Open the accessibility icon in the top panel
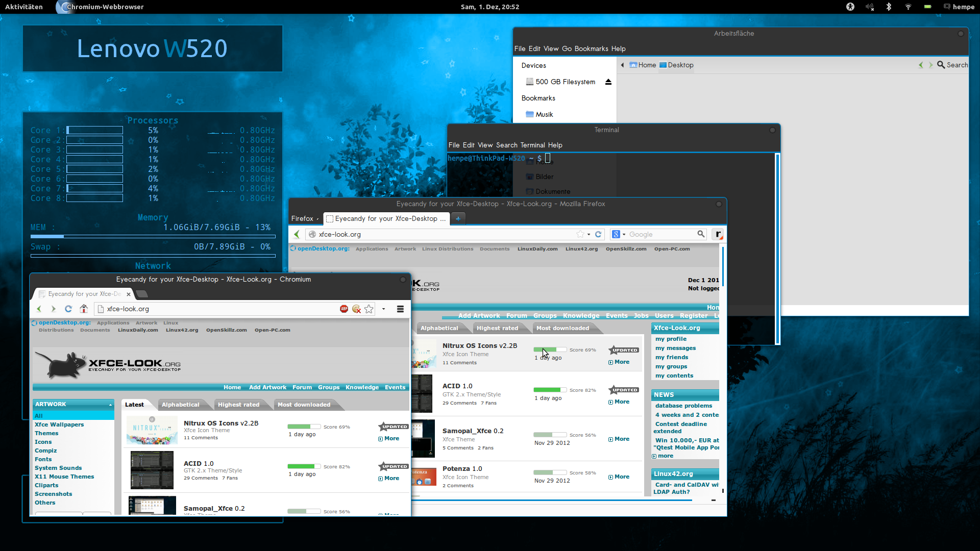Screen dimensions: 980x551 pos(850,7)
